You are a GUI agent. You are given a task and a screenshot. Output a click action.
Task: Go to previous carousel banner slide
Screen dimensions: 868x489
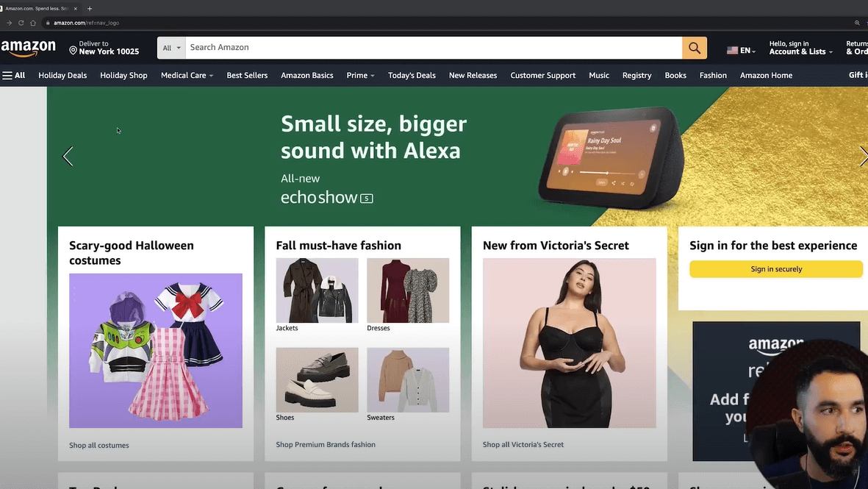click(68, 156)
